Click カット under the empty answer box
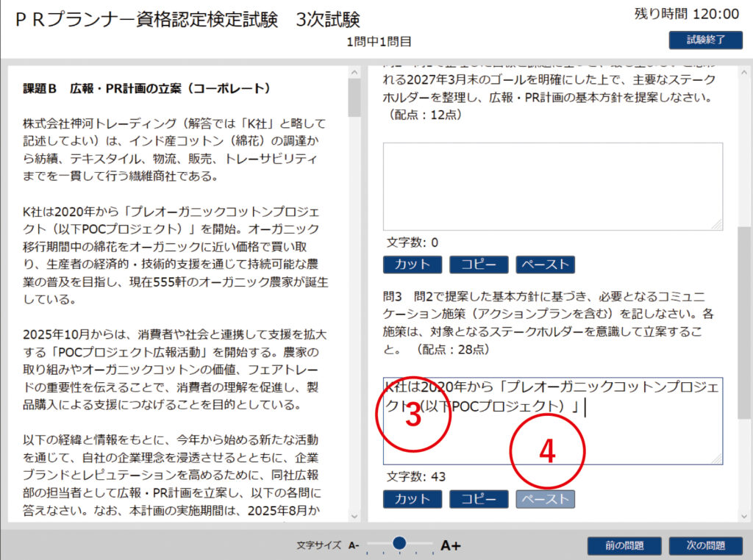 (413, 265)
